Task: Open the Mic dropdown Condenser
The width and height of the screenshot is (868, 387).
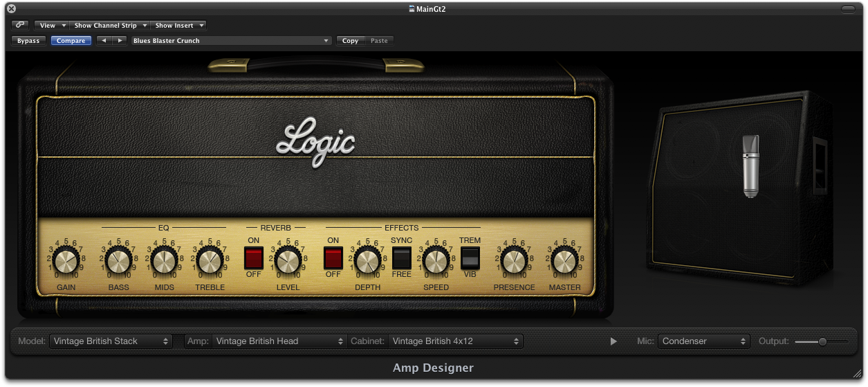Action: pyautogui.click(x=704, y=341)
